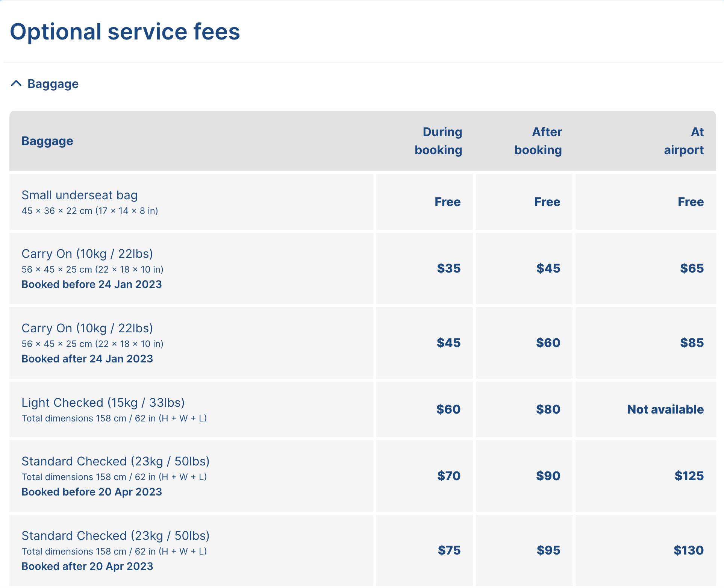This screenshot has height=588, width=724.
Task: Click the $65 carry-on airport price
Action: pos(692,268)
